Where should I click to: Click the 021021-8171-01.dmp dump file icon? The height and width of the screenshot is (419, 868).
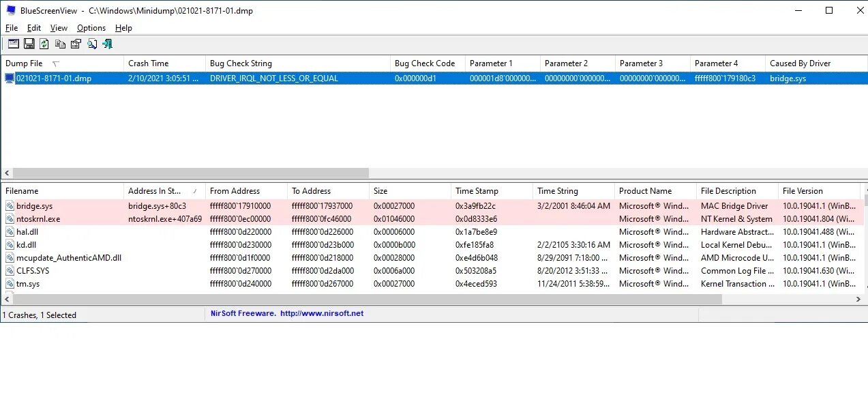pos(9,78)
